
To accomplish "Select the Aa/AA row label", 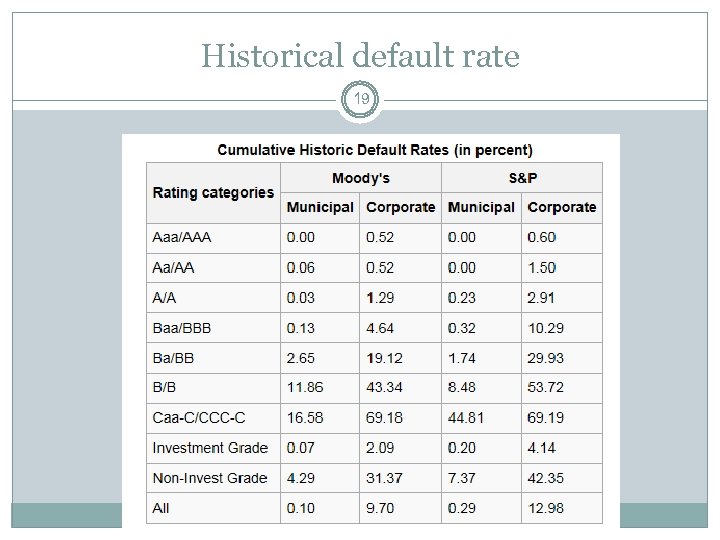I will pyautogui.click(x=174, y=268).
